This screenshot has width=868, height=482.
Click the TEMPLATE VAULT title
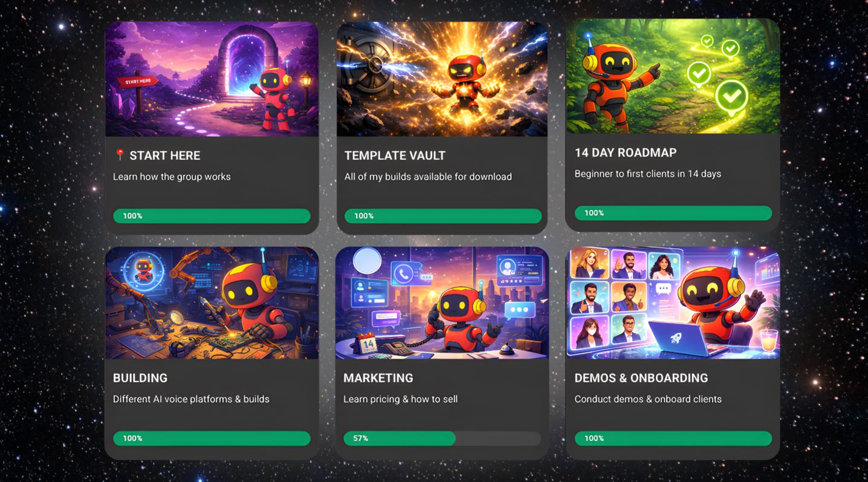(x=395, y=155)
